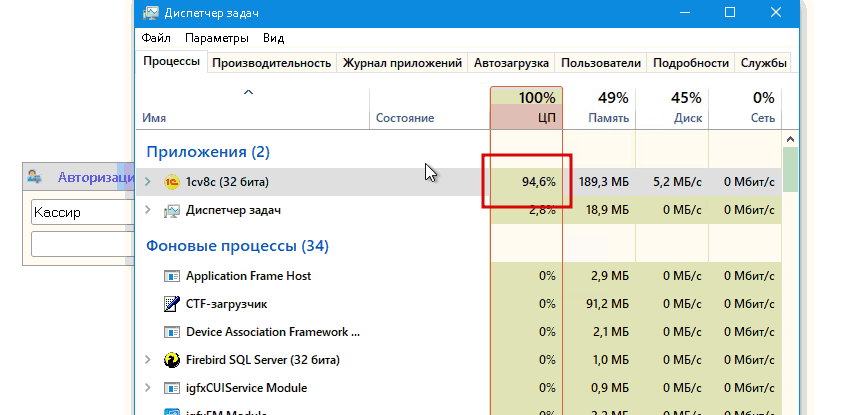This screenshot has width=846, height=415.
Task: Select the Фоновые процессы (34) group header
Action: (237, 246)
